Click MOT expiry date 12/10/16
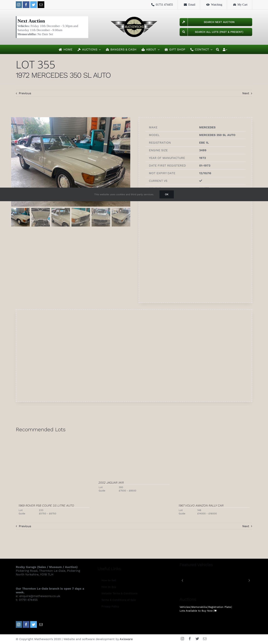This screenshot has height=644, width=268. click(205, 173)
